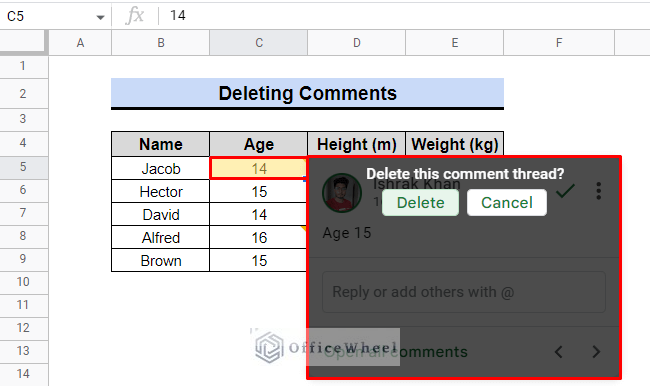Click Ishrak Khan's profile avatar

(x=342, y=193)
